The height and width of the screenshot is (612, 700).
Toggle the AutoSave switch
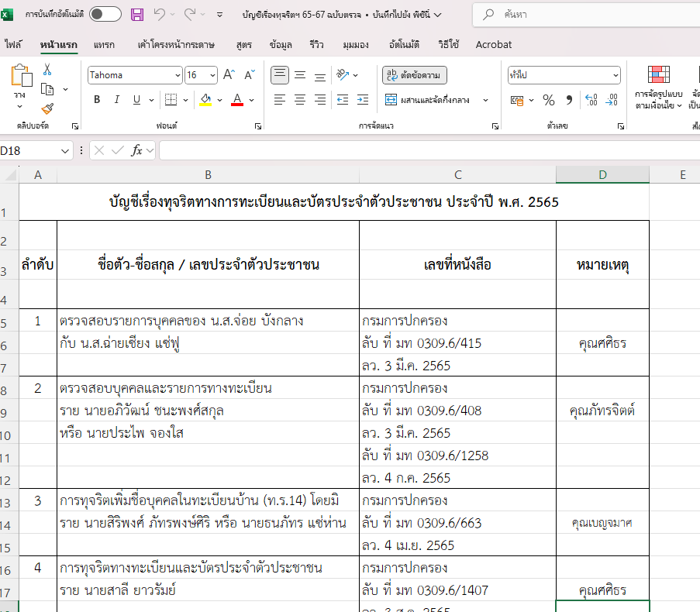pyautogui.click(x=105, y=14)
